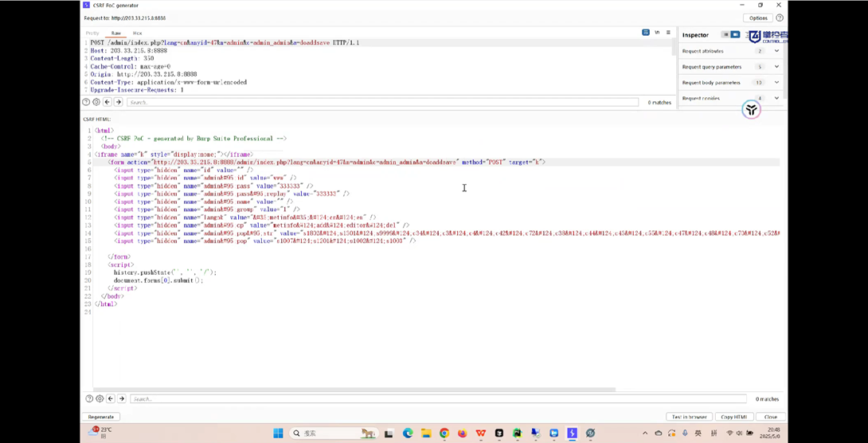
Task: Go to next match in request search
Action: click(x=118, y=102)
